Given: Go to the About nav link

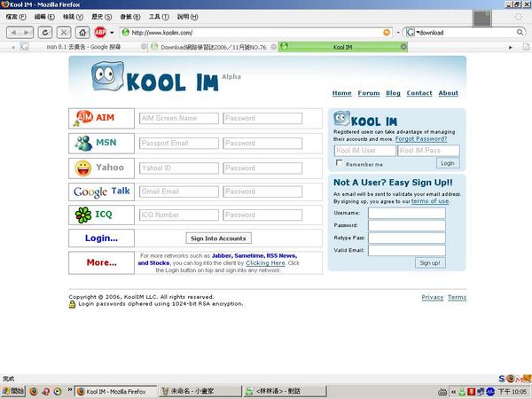Looking at the screenshot, I should coord(448,93).
